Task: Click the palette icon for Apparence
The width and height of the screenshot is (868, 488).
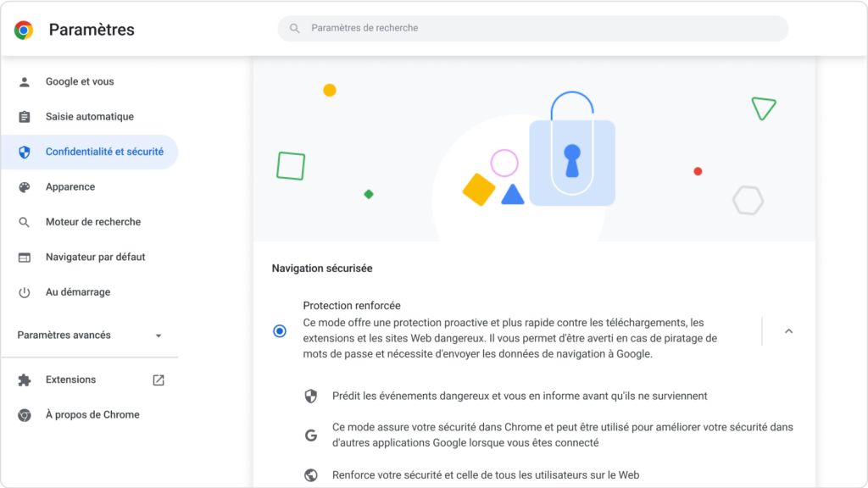Action: click(25, 187)
